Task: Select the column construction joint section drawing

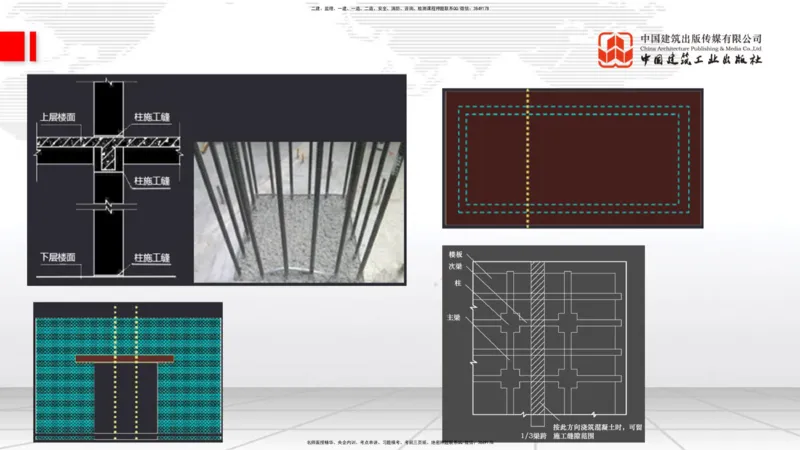Action: click(x=110, y=180)
